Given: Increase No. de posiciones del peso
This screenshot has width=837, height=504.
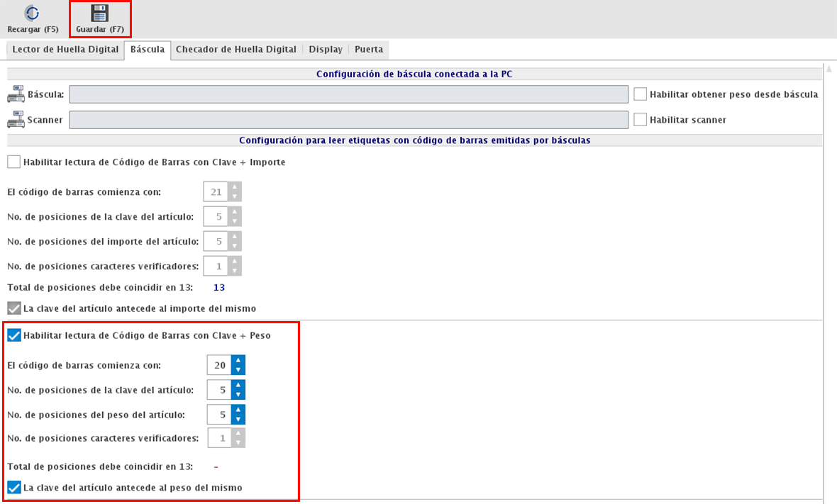Looking at the screenshot, I should [x=238, y=410].
